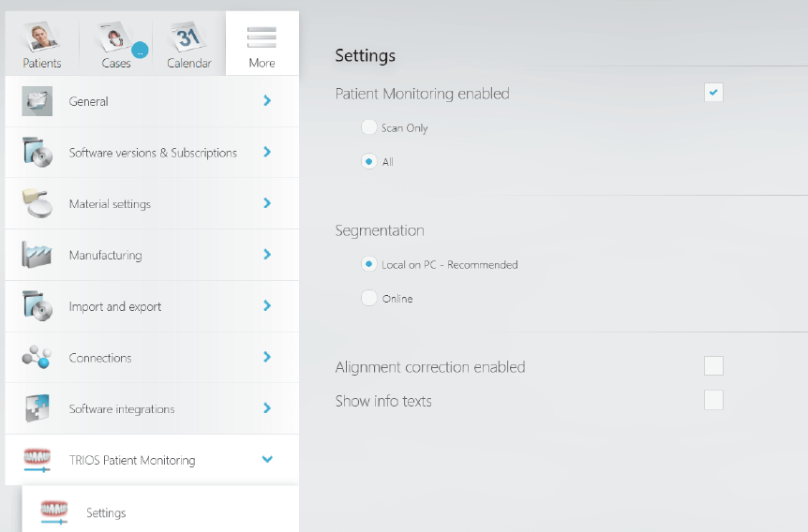
Task: Open the Patients tab icon
Action: (x=42, y=37)
